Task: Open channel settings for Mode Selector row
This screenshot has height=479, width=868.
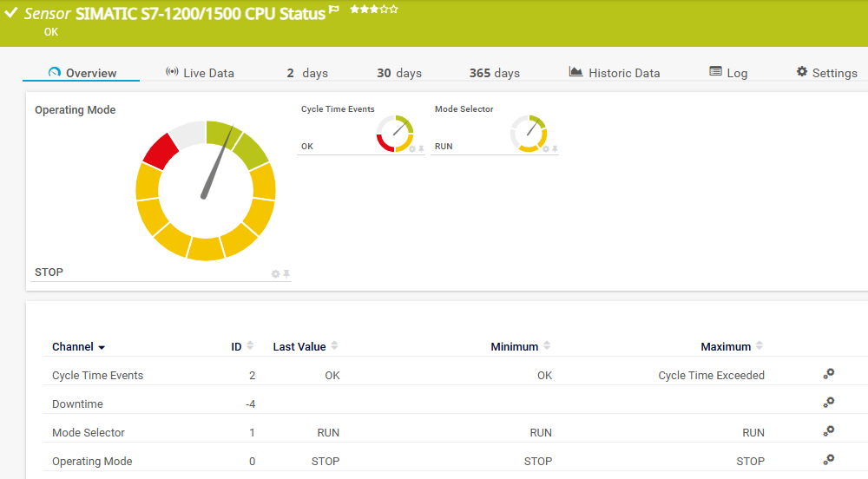Action: (x=829, y=431)
